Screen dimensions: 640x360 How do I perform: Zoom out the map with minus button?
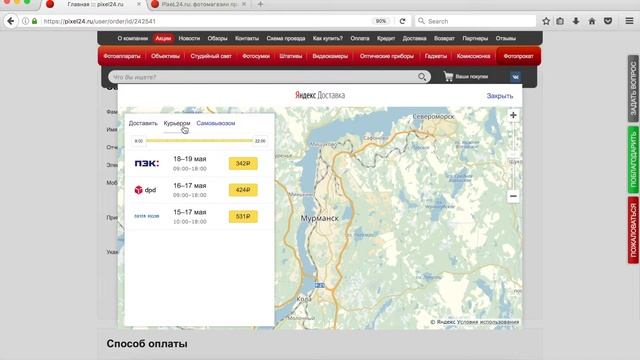(x=513, y=196)
